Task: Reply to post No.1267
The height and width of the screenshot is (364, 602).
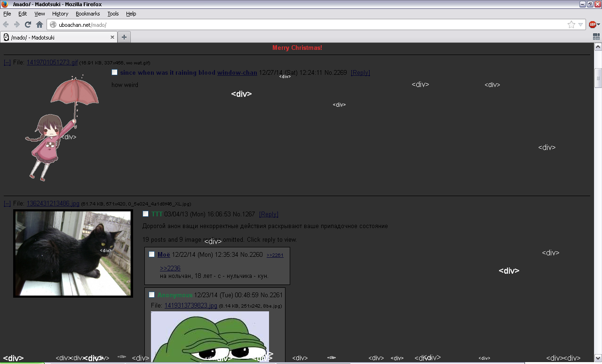Action: [x=269, y=214]
